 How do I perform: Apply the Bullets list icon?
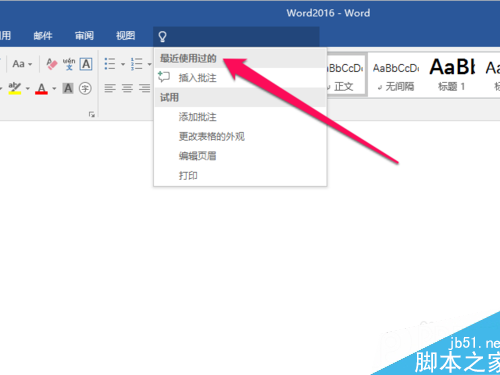pyautogui.click(x=110, y=64)
